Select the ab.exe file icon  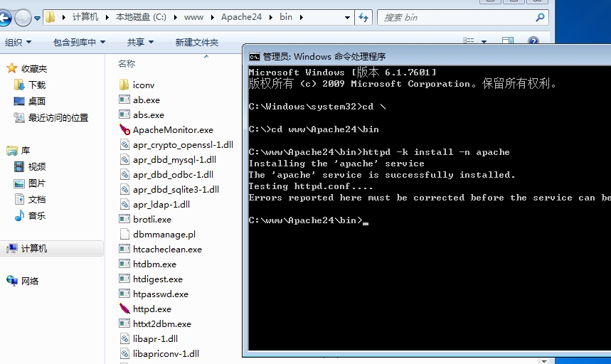click(124, 100)
